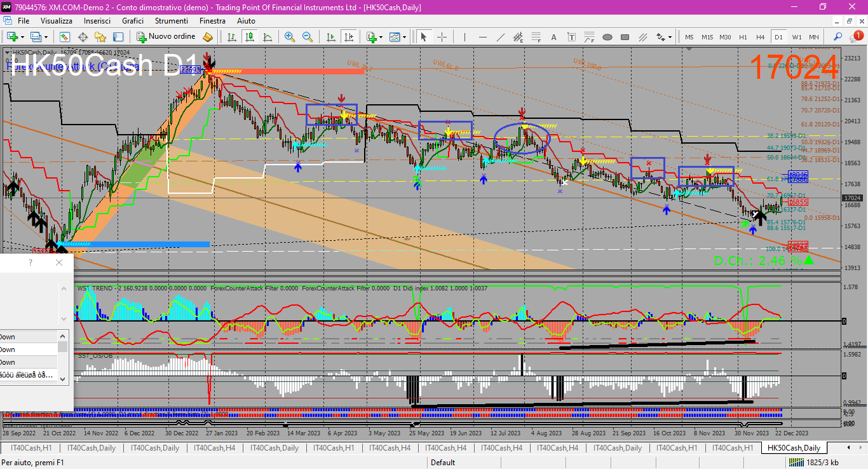Switch timeframe to H1

tap(743, 37)
